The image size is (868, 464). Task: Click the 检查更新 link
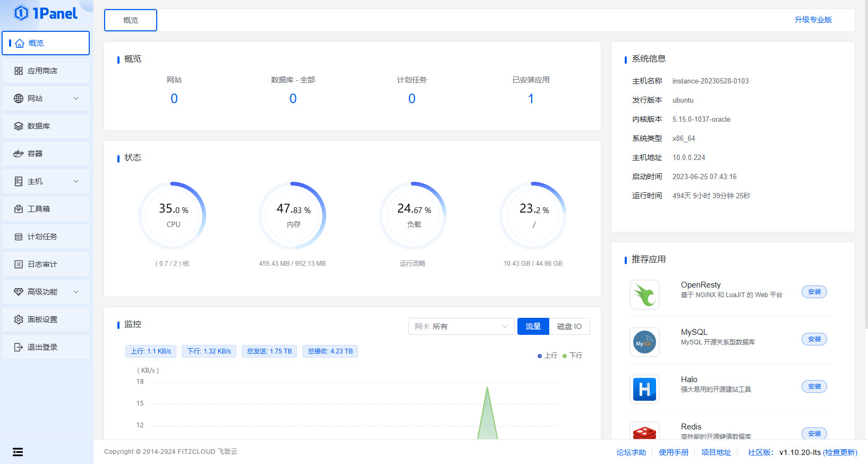tap(840, 452)
